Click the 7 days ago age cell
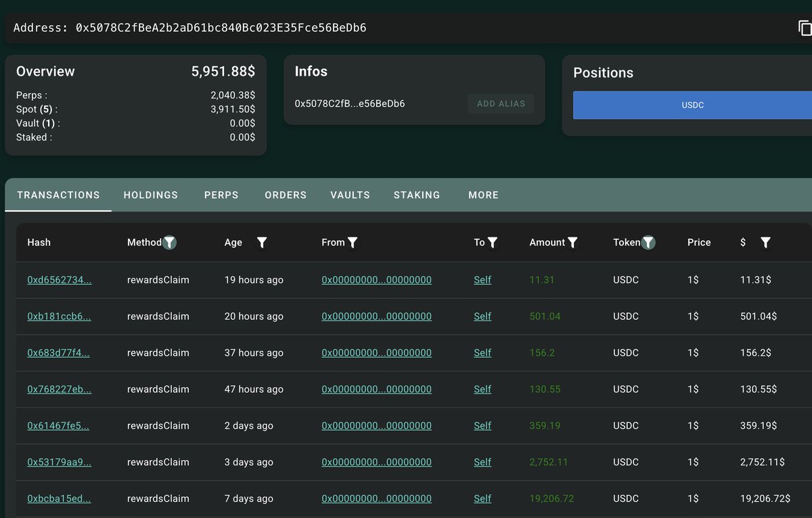This screenshot has height=518, width=812. click(x=249, y=499)
